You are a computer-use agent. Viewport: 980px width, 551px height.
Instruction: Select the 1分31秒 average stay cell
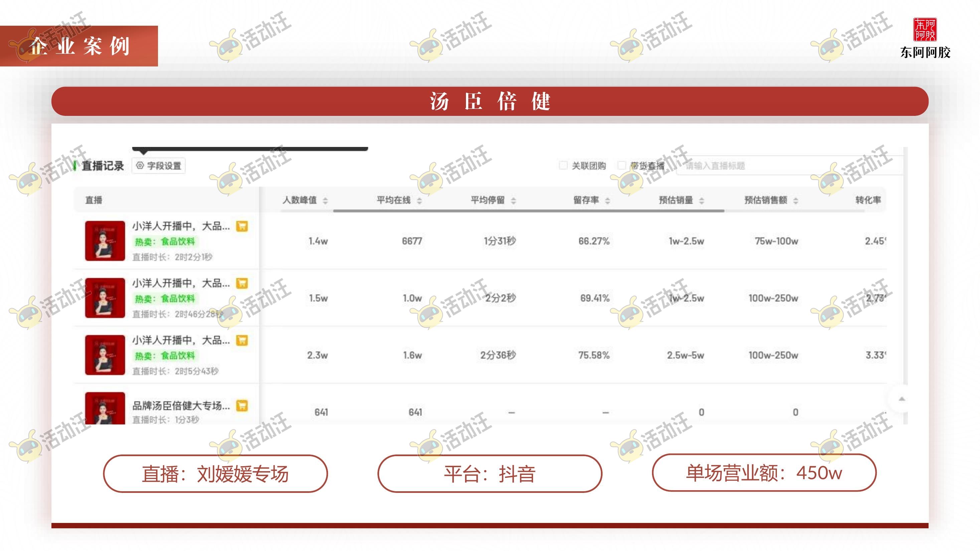(500, 241)
